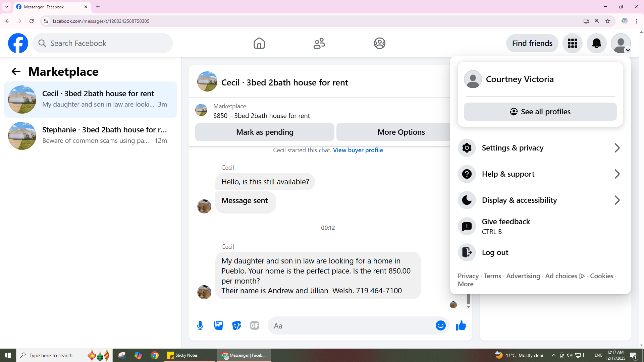Screen dimensions: 644x362
Task: Open the Groups icon in top navigation
Action: 380,43
